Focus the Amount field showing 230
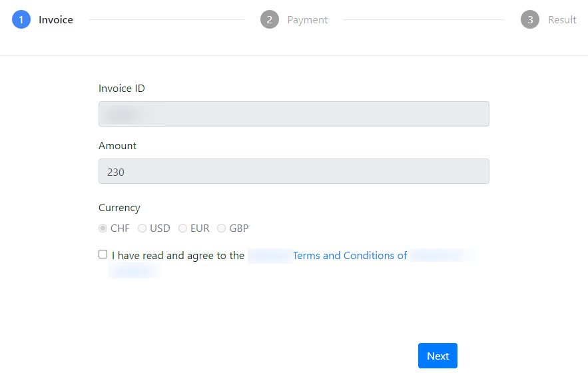The height and width of the screenshot is (377, 588). coord(294,171)
